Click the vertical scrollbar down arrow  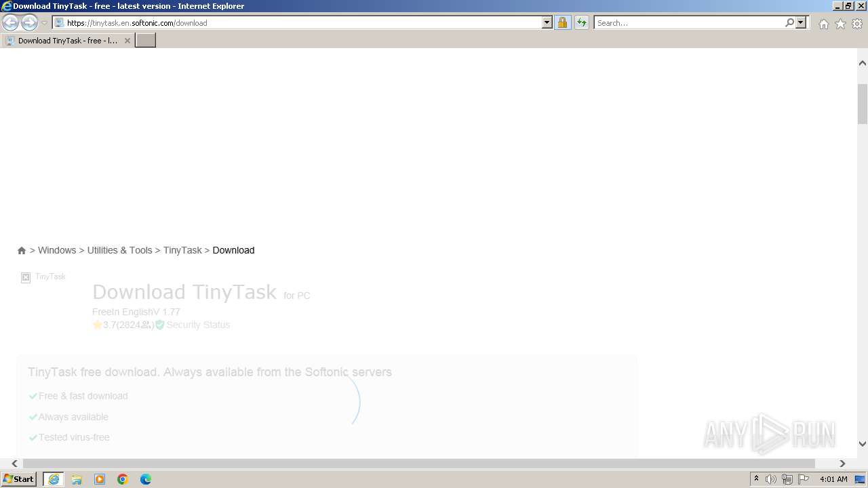pyautogui.click(x=863, y=444)
